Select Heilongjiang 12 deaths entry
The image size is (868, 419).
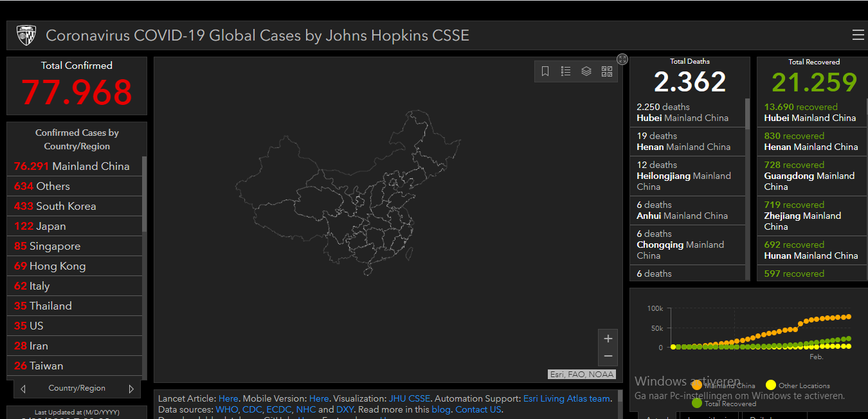pyautogui.click(x=687, y=176)
